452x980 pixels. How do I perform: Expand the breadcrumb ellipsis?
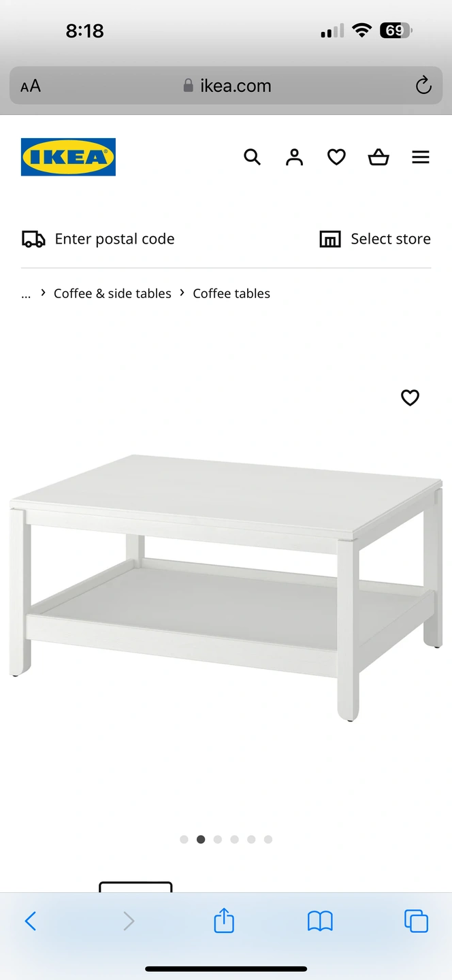[x=26, y=294]
